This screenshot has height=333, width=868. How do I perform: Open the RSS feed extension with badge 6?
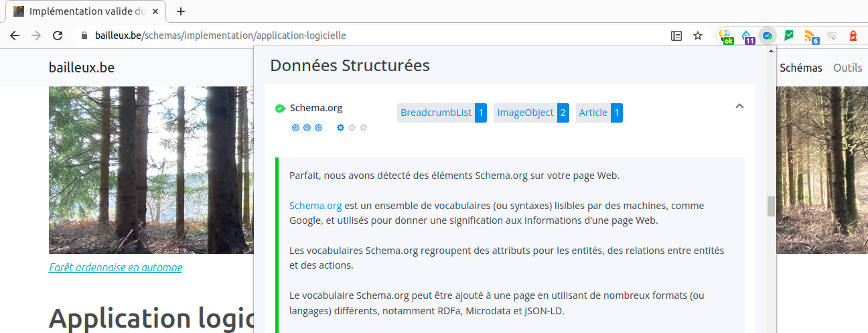[811, 37]
